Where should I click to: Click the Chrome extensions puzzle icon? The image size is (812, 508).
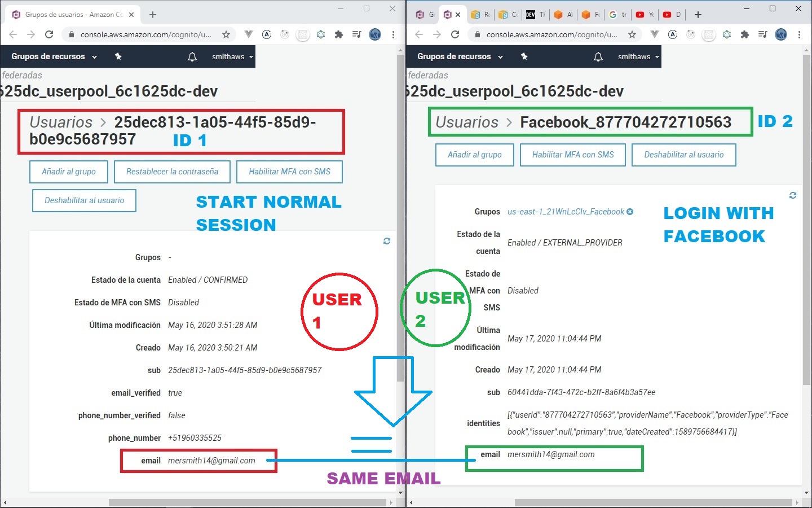coord(339,34)
